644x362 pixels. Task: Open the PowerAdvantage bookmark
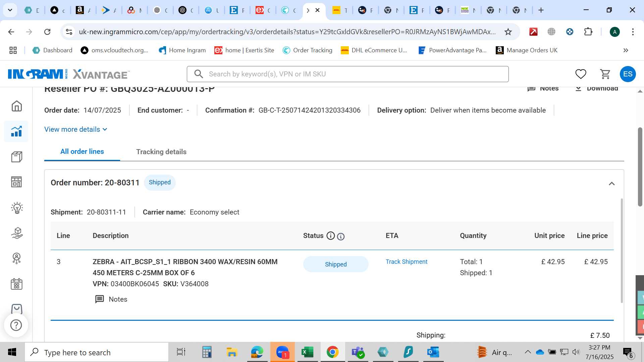452,50
